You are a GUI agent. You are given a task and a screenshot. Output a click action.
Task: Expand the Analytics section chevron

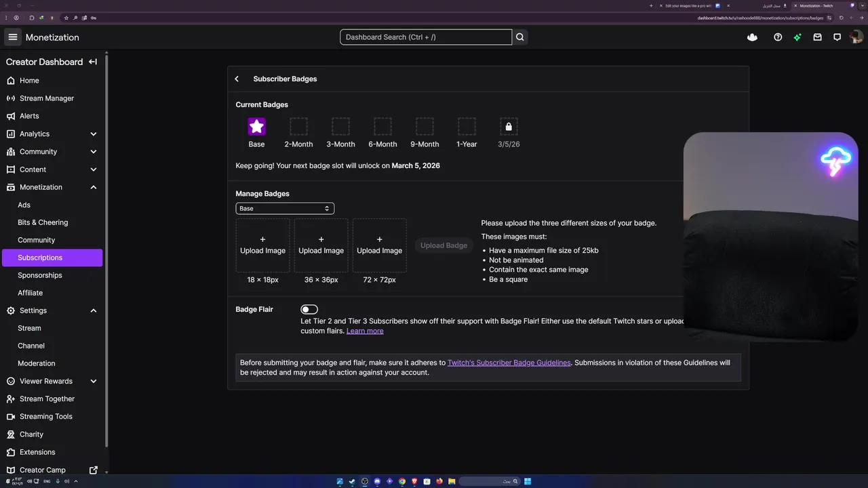point(94,134)
